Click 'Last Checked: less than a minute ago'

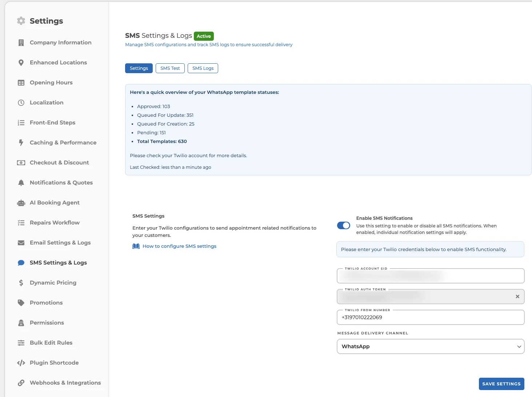coord(171,167)
